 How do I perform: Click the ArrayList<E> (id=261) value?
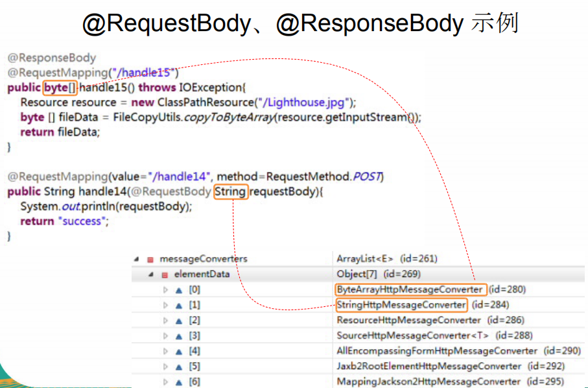click(387, 259)
